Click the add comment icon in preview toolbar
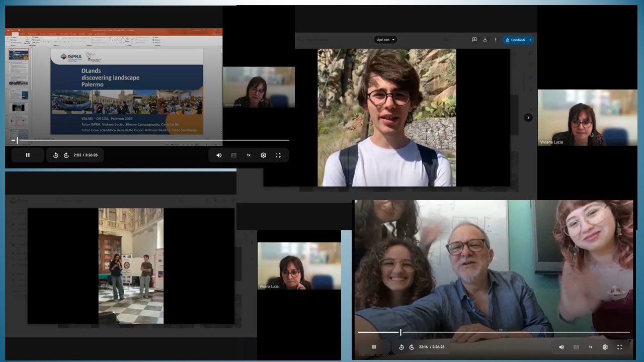The image size is (644, 362). pyautogui.click(x=474, y=40)
